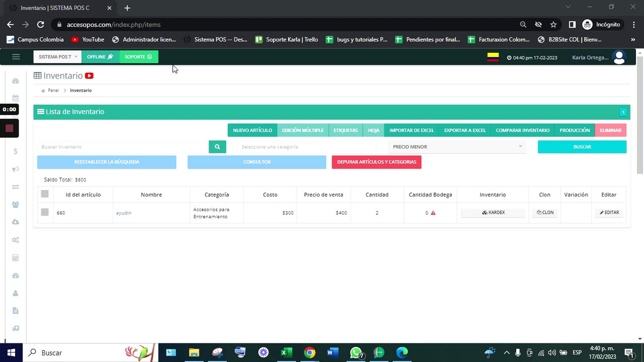Open the customers group sidebar icon
Screen dimensions: 644x362
[x=16, y=205]
